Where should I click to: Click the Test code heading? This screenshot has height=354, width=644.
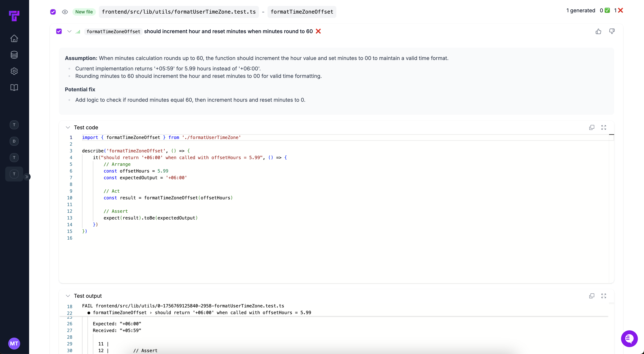point(86,127)
